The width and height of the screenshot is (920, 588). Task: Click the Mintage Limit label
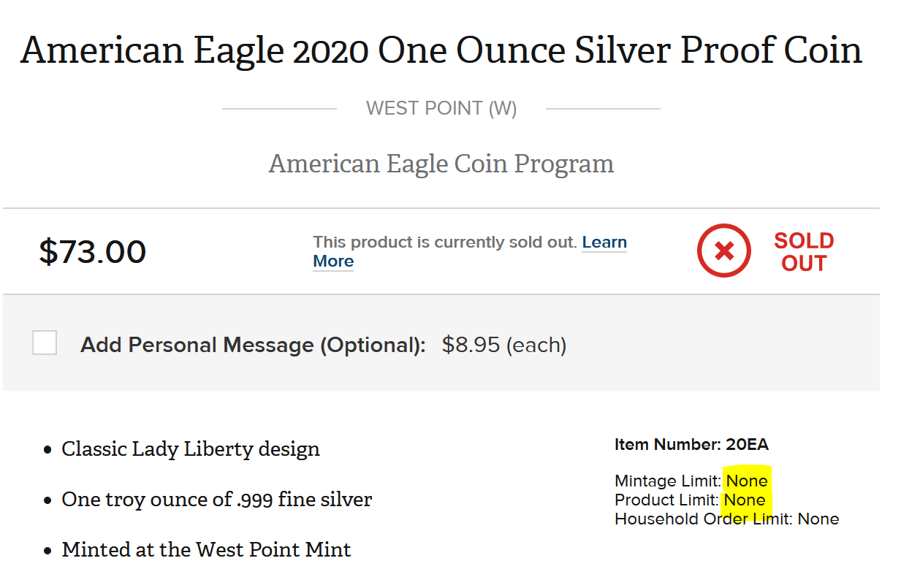pos(668,481)
